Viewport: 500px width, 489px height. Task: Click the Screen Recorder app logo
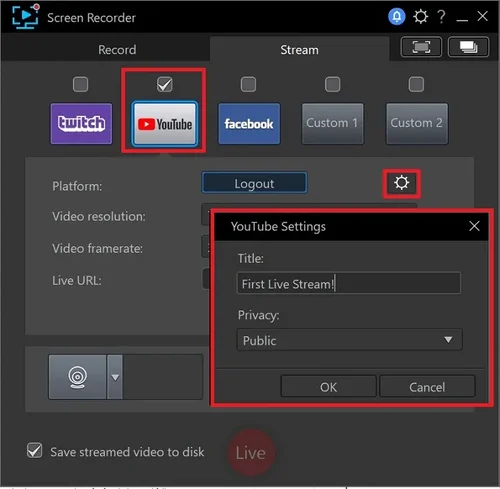click(26, 16)
